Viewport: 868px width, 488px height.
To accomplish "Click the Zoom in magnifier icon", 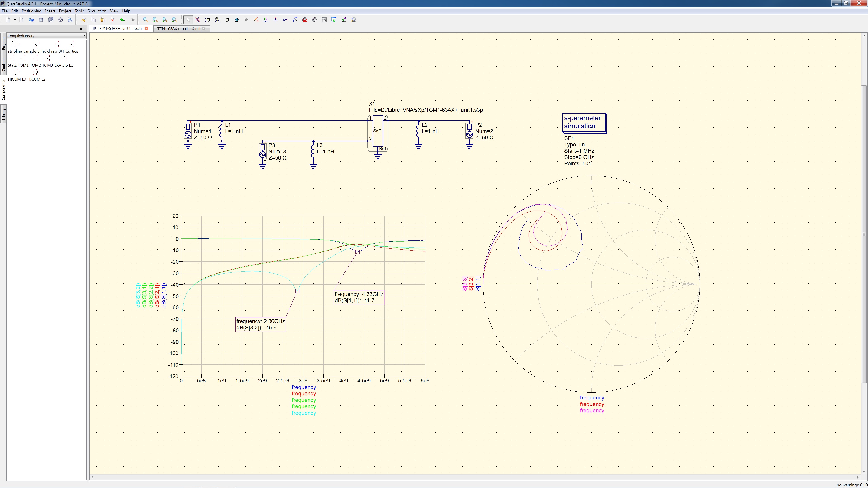I will point(165,20).
